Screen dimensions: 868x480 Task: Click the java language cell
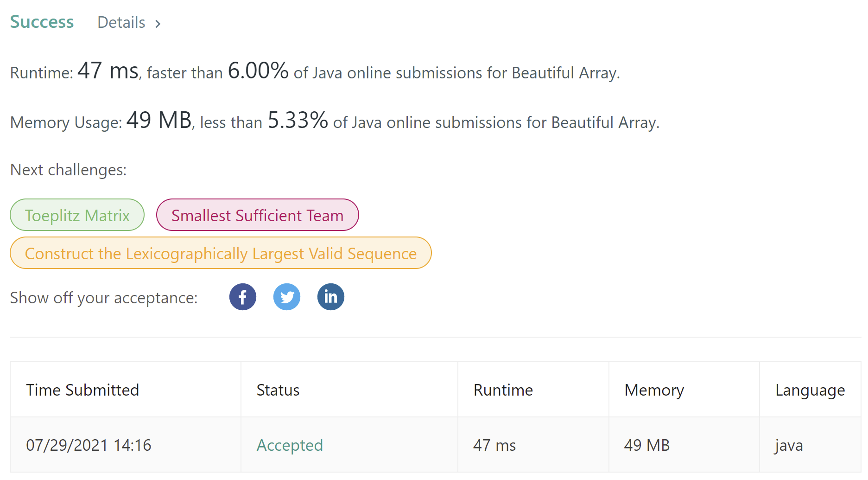[x=789, y=445]
